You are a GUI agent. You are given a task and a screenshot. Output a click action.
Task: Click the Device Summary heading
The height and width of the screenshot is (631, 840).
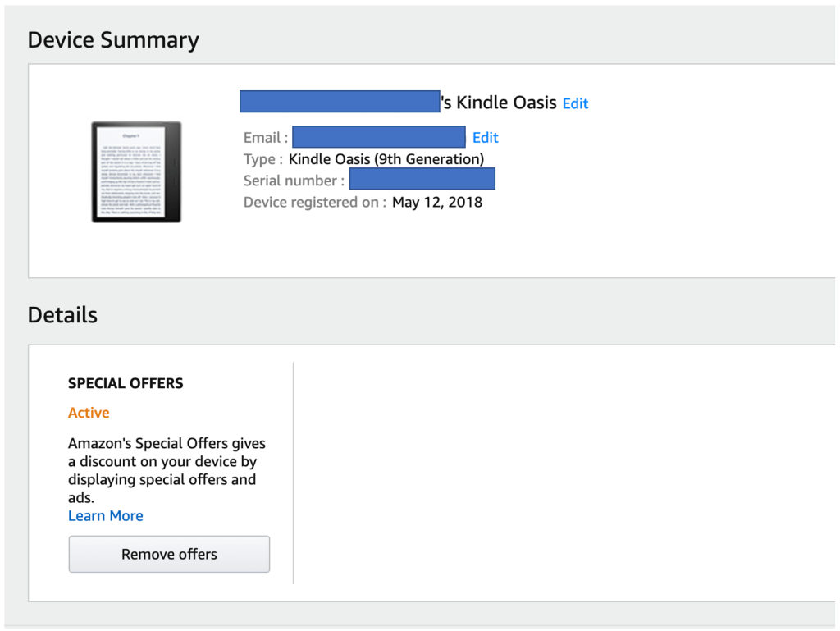pyautogui.click(x=113, y=40)
